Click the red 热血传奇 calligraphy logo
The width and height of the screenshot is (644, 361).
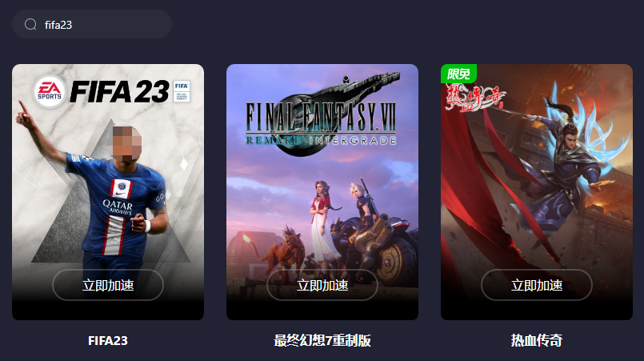click(x=476, y=98)
